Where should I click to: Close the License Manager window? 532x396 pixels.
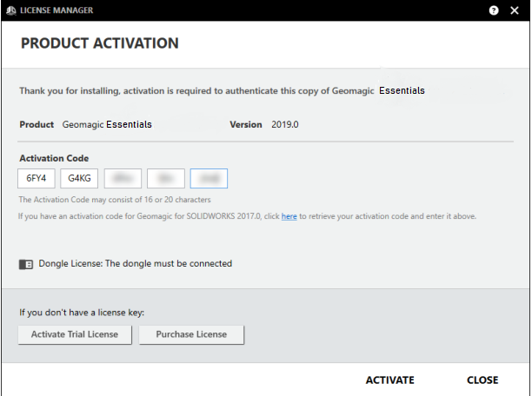[x=515, y=10]
